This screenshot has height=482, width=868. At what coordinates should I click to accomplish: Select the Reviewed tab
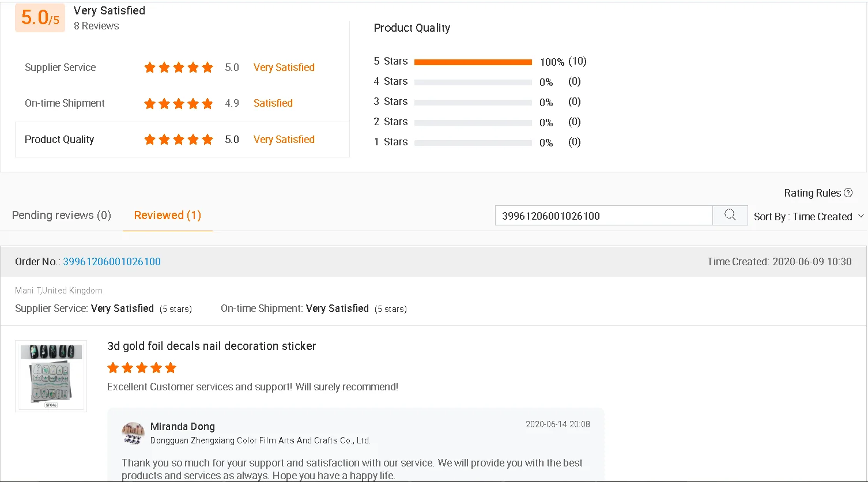click(167, 215)
